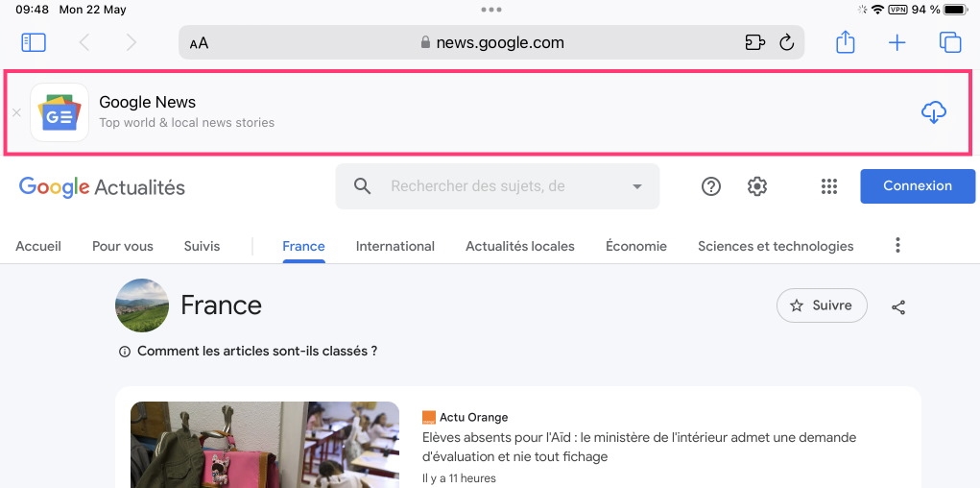The image size is (980, 488).
Task: Switch to the International tab
Action: point(395,246)
